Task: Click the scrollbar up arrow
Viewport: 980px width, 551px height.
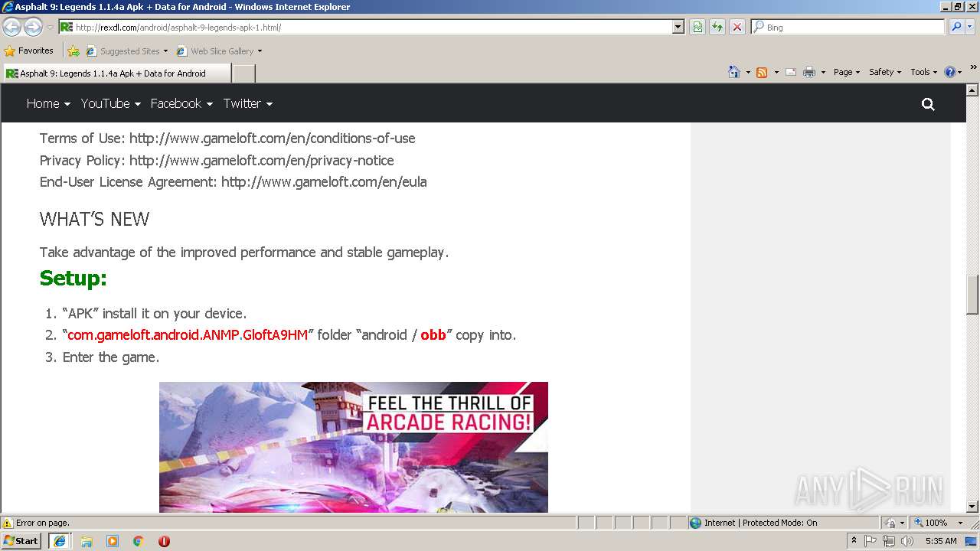Action: [x=972, y=90]
